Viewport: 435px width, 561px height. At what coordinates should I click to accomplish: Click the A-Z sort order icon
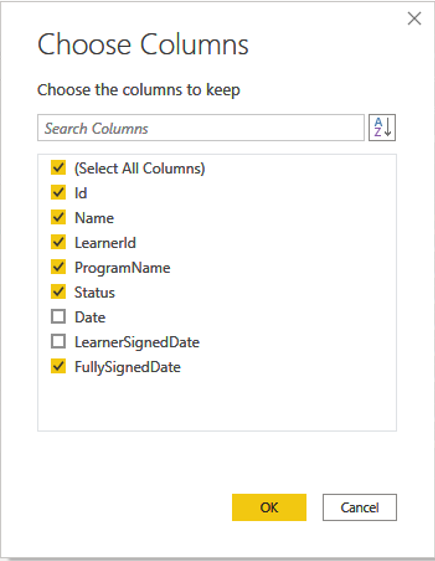(382, 127)
